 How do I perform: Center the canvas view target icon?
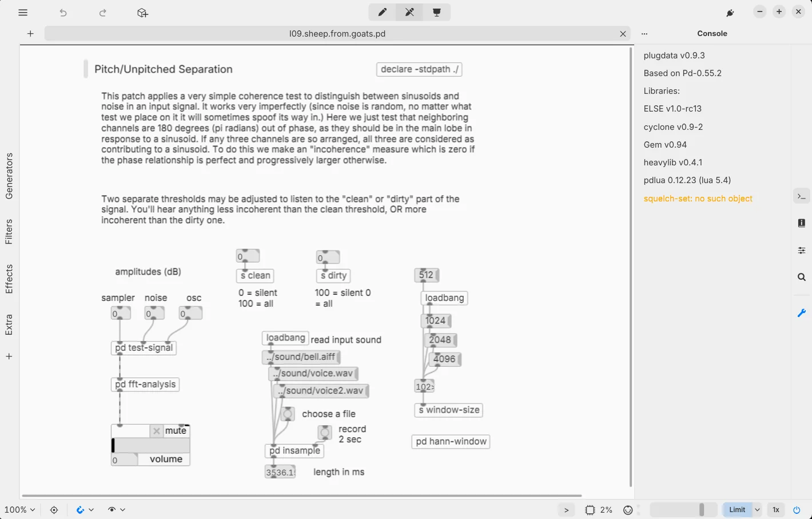[54, 509]
